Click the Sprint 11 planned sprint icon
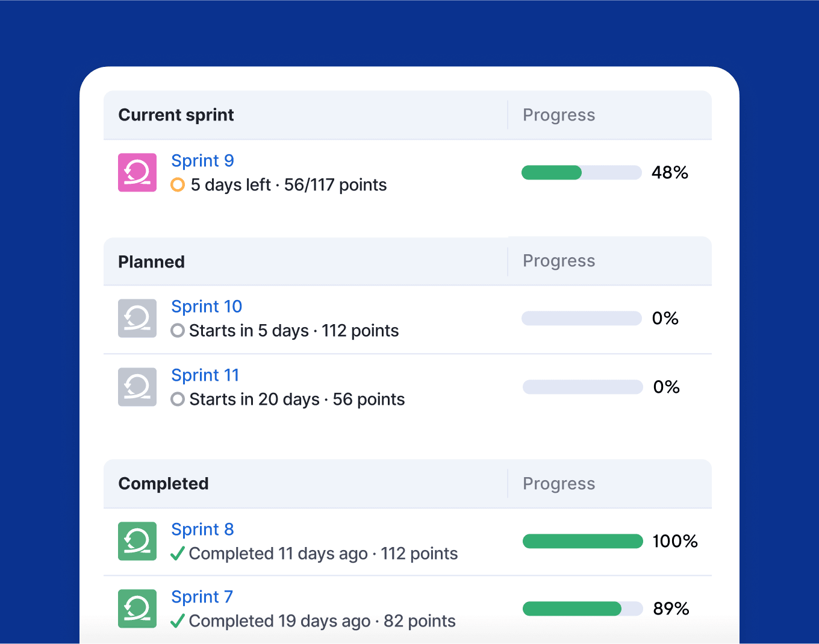The width and height of the screenshot is (819, 644). pyautogui.click(x=137, y=387)
